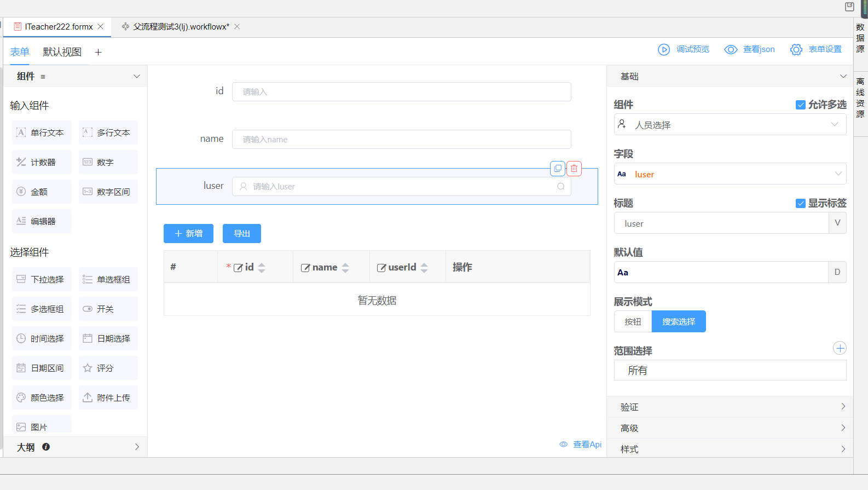This screenshot has height=490, width=868.
Task: Open the 人员选择 component dropdown
Action: point(730,125)
